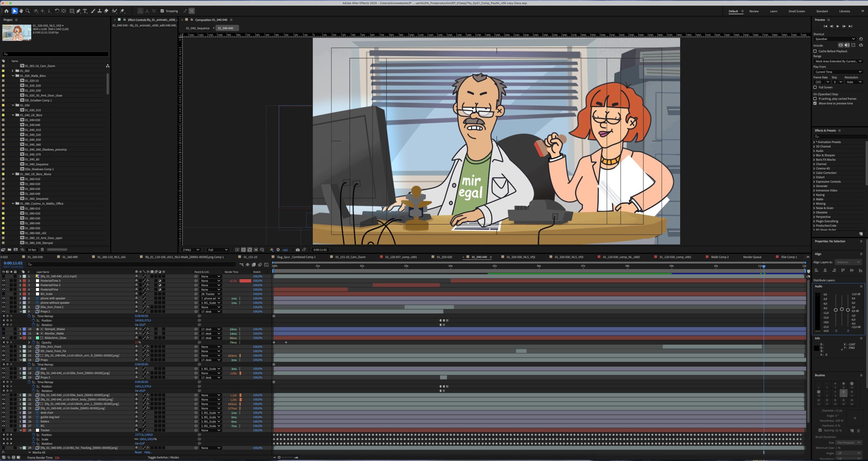Select the Clone Stamp tool

100,11
